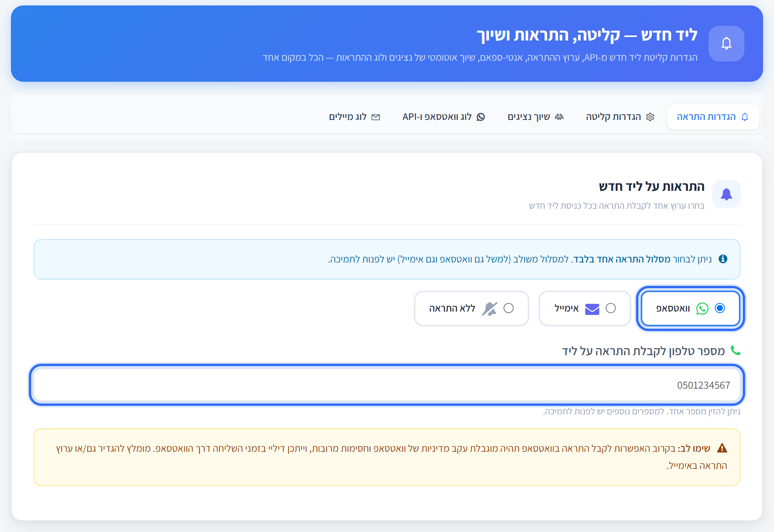Open the הגדרות התראה tab

713,117
